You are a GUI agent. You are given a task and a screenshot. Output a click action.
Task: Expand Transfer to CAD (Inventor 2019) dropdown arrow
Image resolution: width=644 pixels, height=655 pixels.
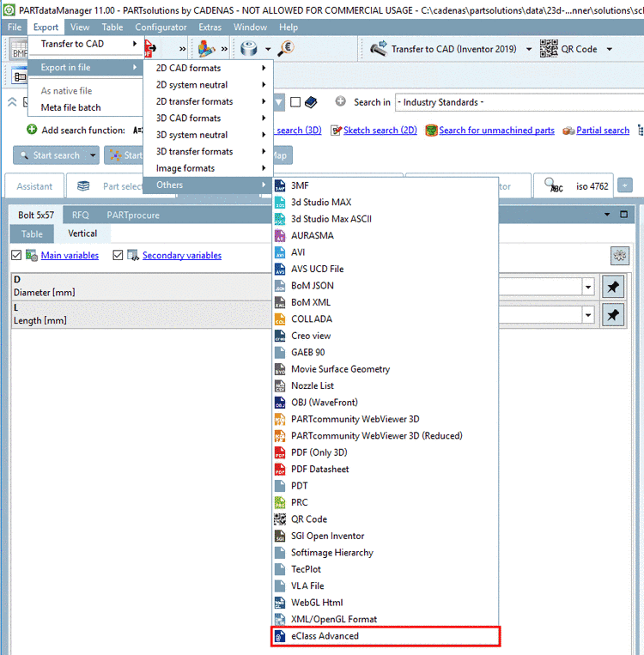coord(529,49)
